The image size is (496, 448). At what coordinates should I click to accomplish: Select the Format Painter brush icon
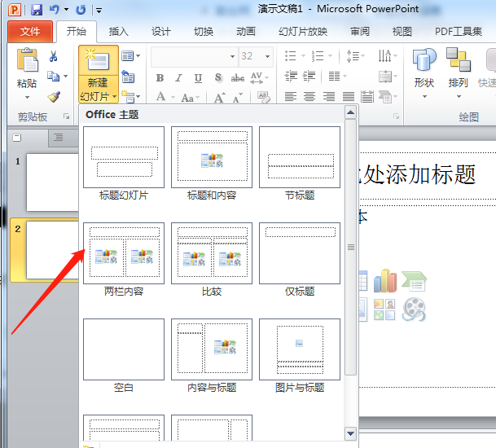[x=54, y=96]
